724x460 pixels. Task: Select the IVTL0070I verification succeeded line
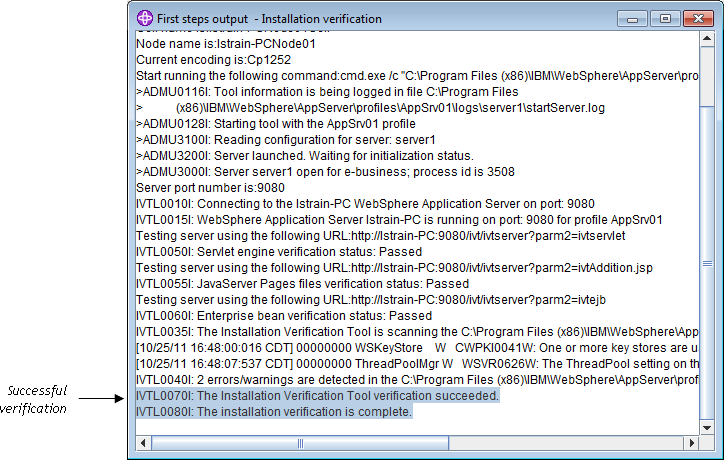point(317,396)
